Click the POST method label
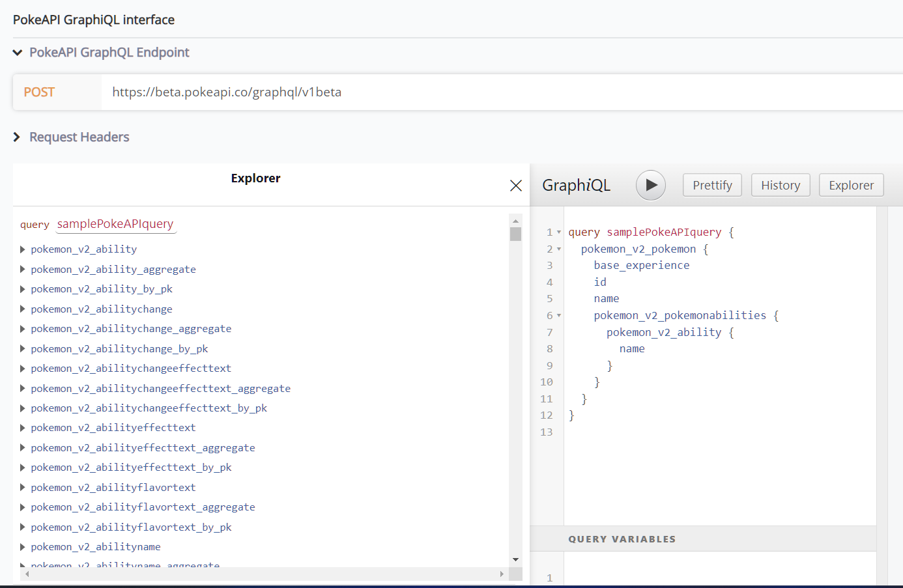The width and height of the screenshot is (903, 588). coord(39,92)
